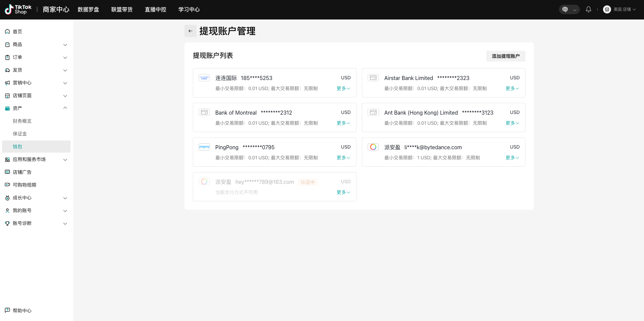Expand the 店铺页面 section chevron
Viewport: 644px width, 321px height.
65,96
